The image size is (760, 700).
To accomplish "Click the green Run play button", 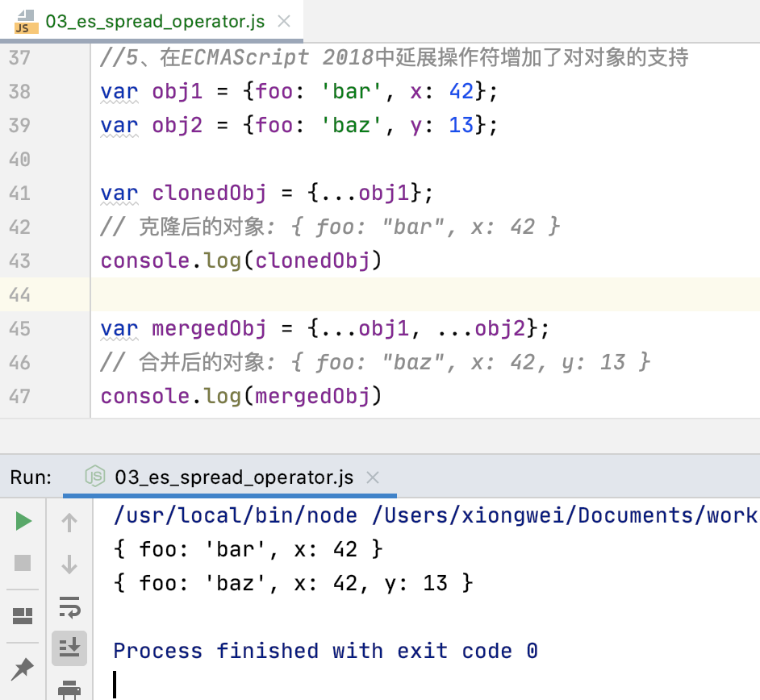I will tap(23, 521).
